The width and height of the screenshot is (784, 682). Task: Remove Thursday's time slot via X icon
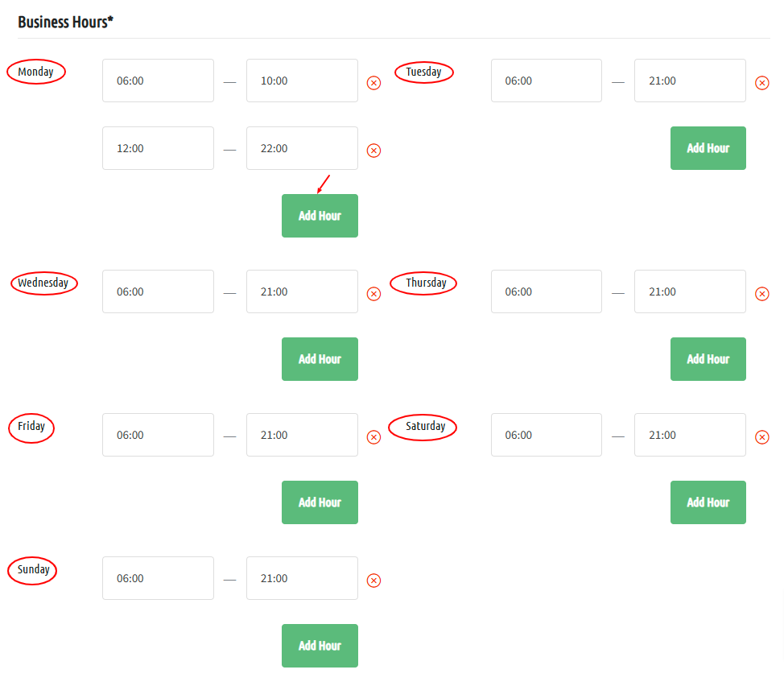point(761,294)
